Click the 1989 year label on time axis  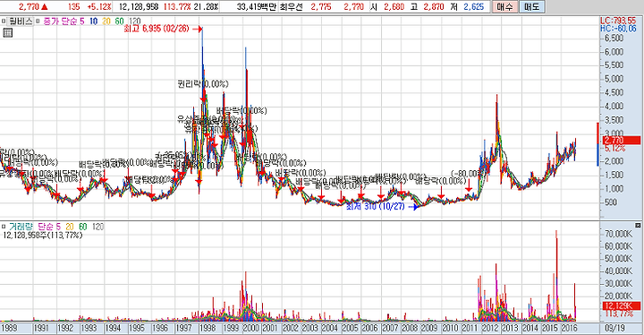9,328
